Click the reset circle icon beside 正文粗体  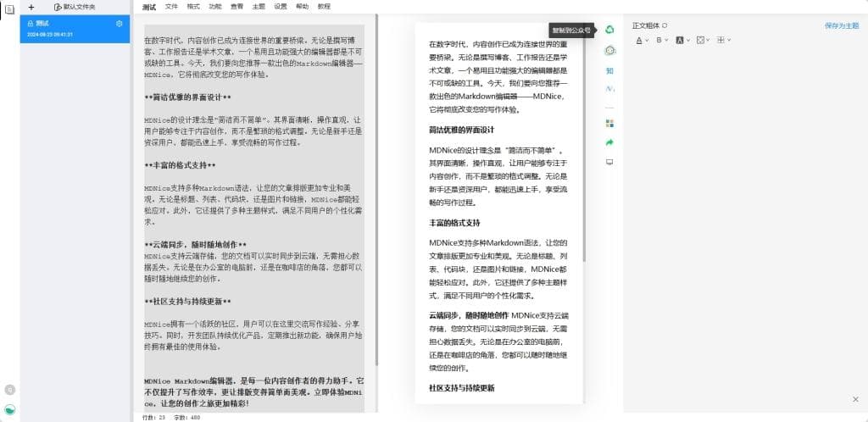point(665,25)
